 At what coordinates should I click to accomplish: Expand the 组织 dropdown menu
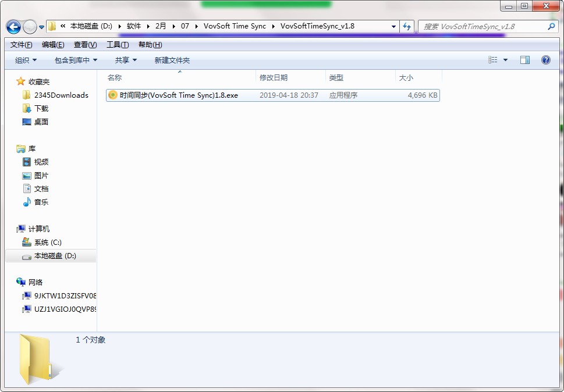[x=24, y=60]
